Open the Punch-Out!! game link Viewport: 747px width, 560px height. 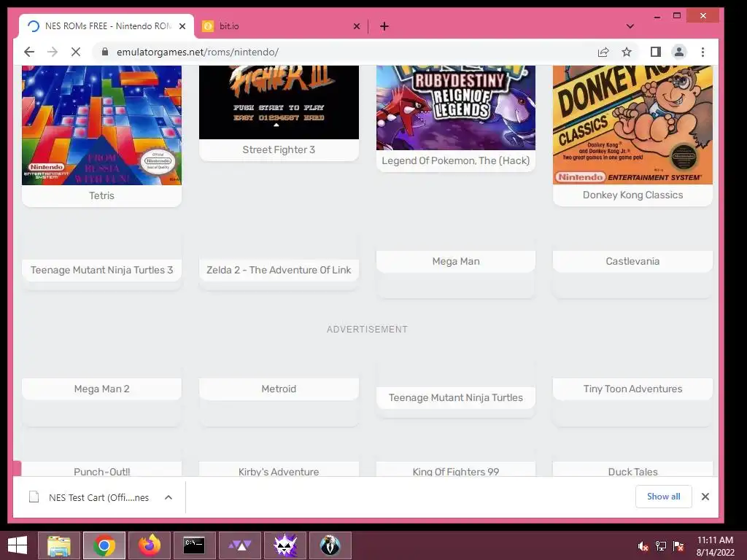click(101, 472)
